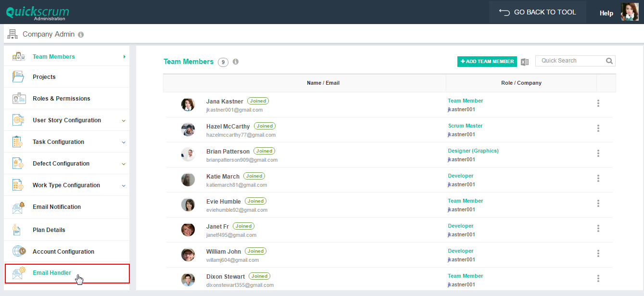Click the search magnifier icon
This screenshot has height=296, width=644.
pyautogui.click(x=609, y=61)
